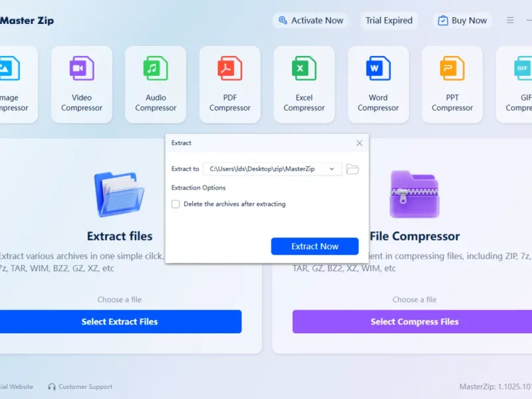The image size is (532, 399).
Task: Close the Extract dialog
Action: coord(359,143)
